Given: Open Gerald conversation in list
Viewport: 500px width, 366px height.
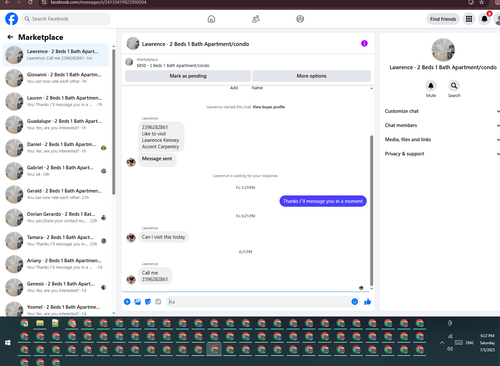Looking at the screenshot, I should click(x=56, y=194).
